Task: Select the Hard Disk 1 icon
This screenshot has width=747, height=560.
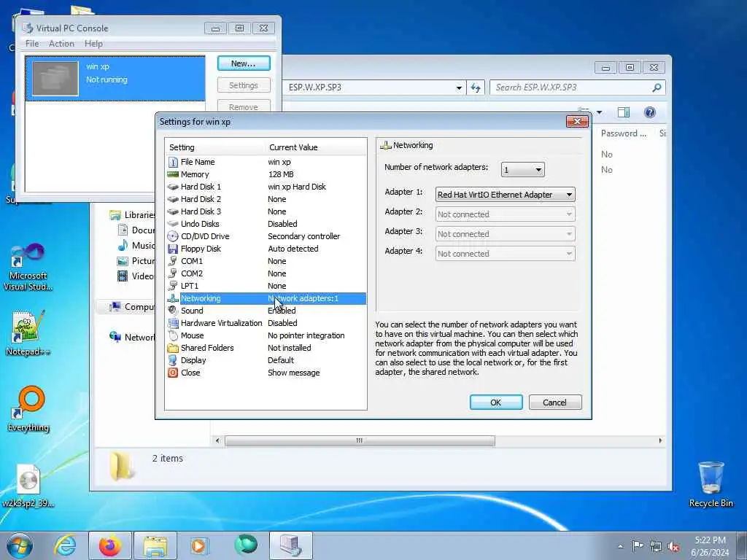Action: click(173, 187)
